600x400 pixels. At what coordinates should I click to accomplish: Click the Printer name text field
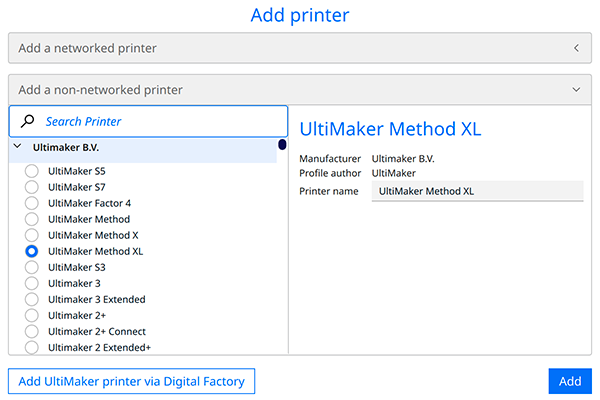click(476, 191)
